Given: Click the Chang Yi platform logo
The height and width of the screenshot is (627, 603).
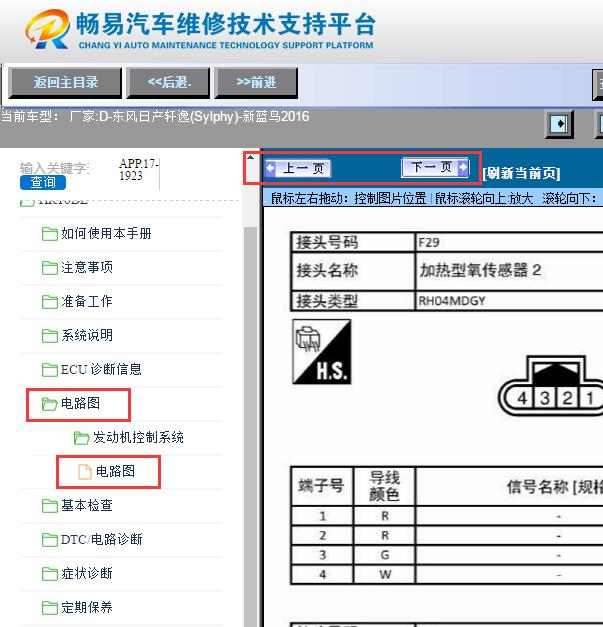Looking at the screenshot, I should click(47, 29).
